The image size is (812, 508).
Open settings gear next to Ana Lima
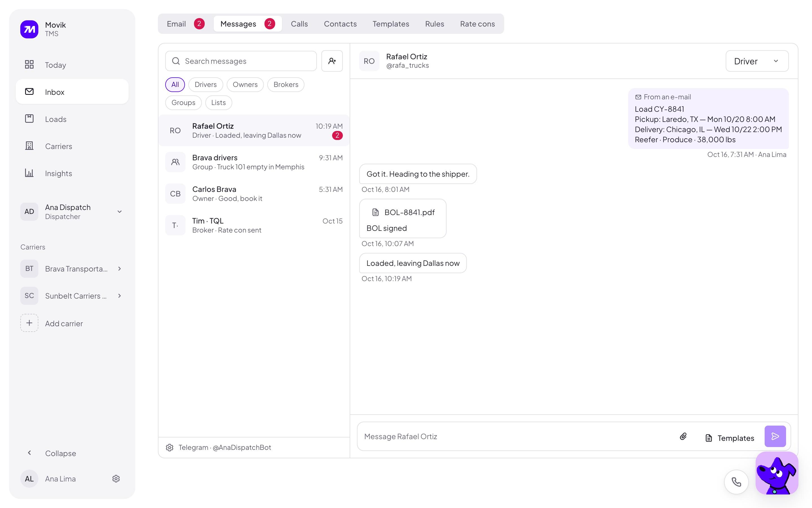(x=116, y=479)
